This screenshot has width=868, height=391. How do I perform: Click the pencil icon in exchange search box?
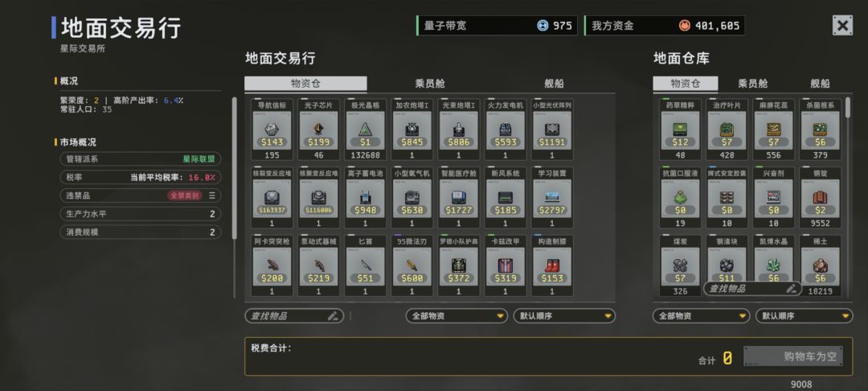333,316
